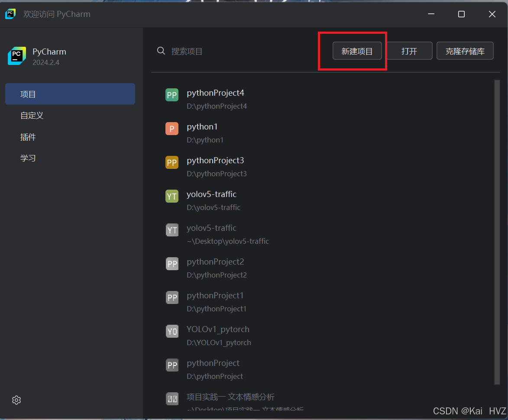Close the PyCharm welcome window

coord(492,14)
